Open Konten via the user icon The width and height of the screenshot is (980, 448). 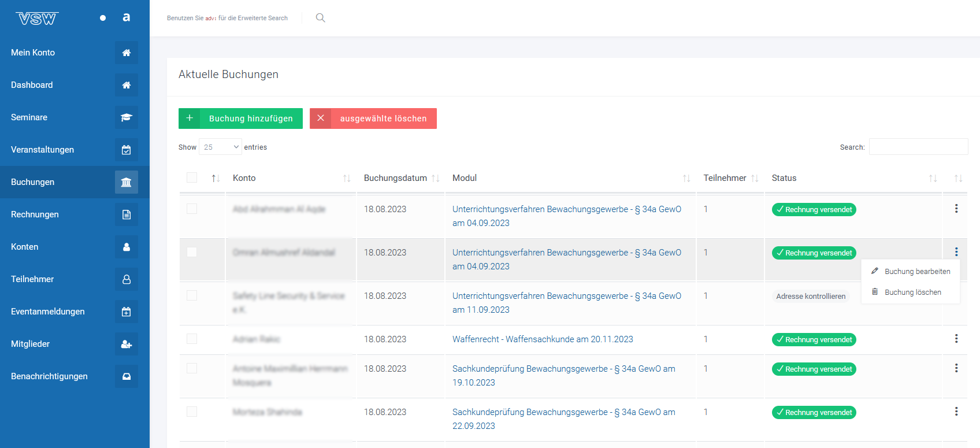[126, 247]
